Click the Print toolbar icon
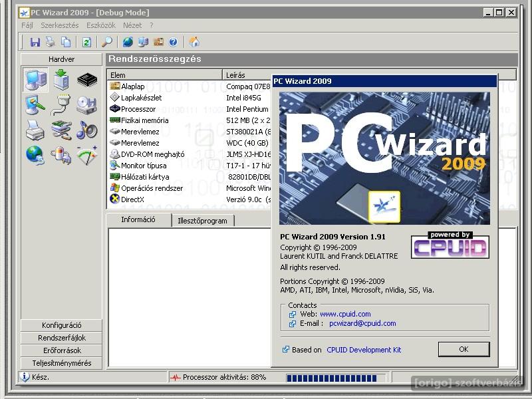The width and height of the screenshot is (532, 399). click(51, 42)
